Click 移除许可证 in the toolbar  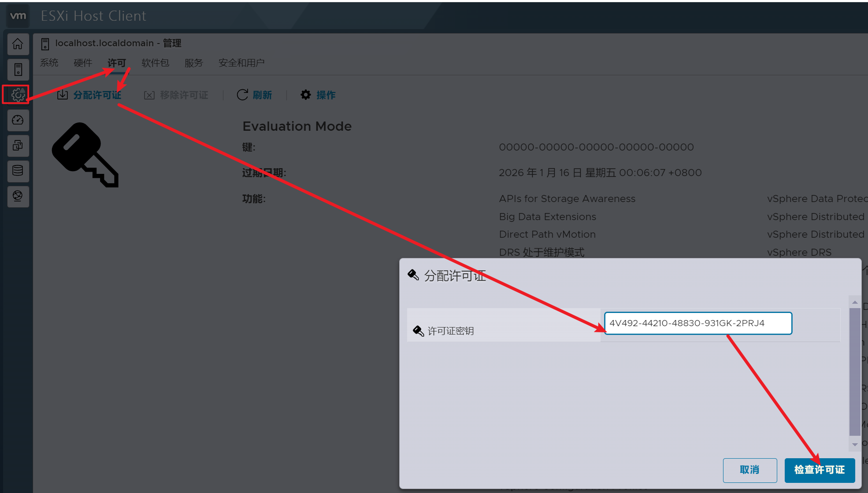coord(176,95)
